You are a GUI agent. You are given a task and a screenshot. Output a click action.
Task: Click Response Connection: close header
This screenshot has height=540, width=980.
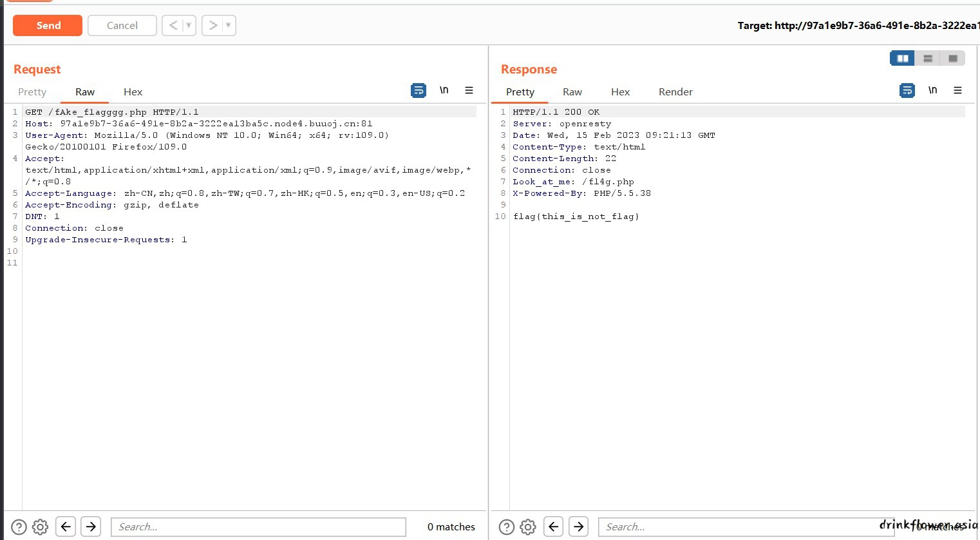coord(561,170)
